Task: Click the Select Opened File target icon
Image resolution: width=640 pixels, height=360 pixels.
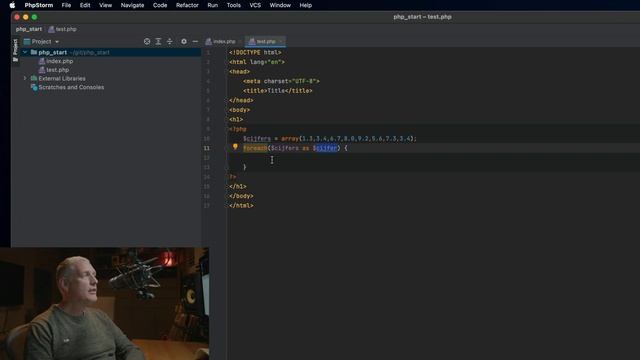Action: 147,42
